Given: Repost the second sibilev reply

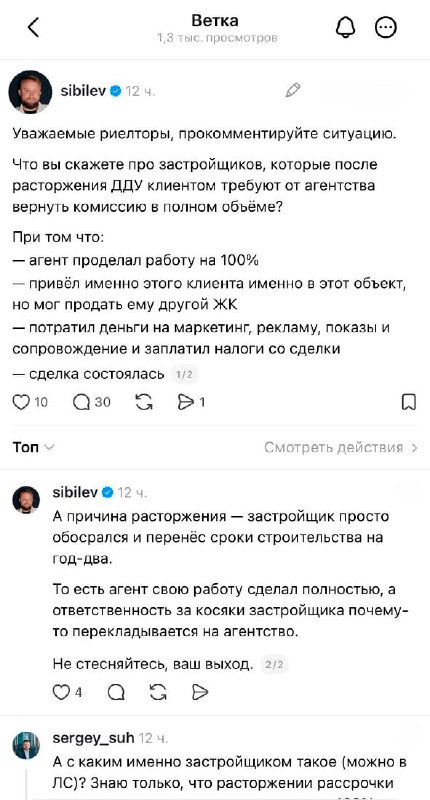Looking at the screenshot, I should tap(158, 692).
